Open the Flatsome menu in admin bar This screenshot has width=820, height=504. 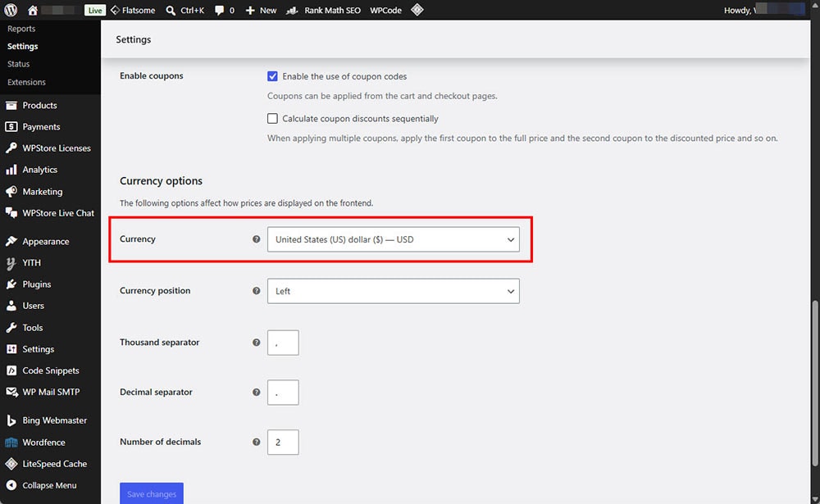[x=133, y=10]
